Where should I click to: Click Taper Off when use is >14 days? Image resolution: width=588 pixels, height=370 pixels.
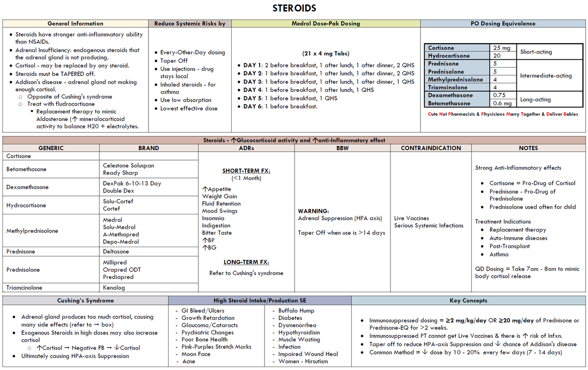pos(342,233)
